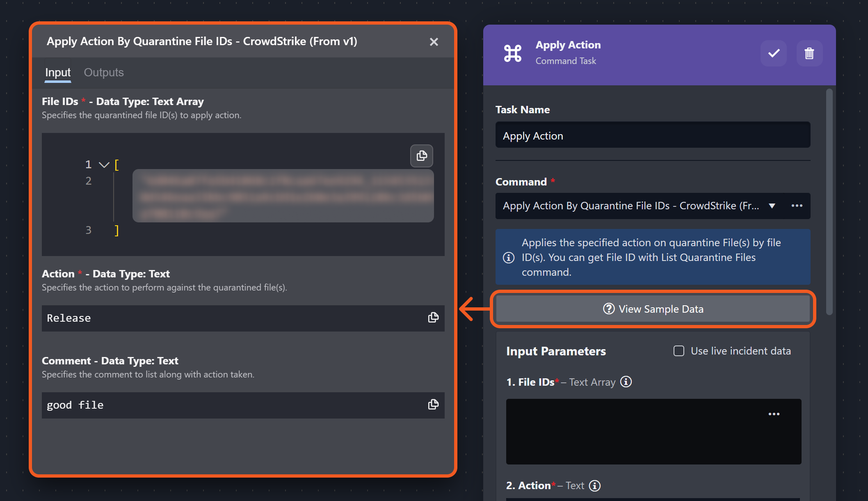The height and width of the screenshot is (501, 868).
Task: Click the right panel vertical scrollbar
Action: coord(829,201)
